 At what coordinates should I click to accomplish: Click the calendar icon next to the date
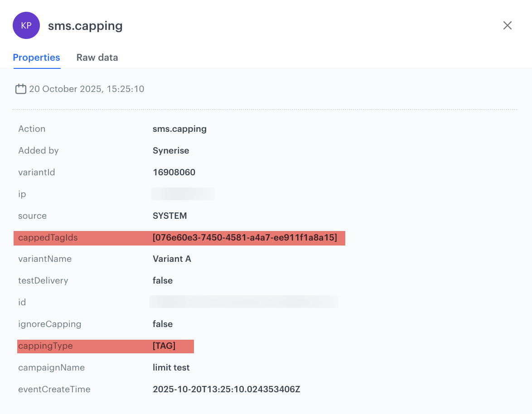coord(21,89)
